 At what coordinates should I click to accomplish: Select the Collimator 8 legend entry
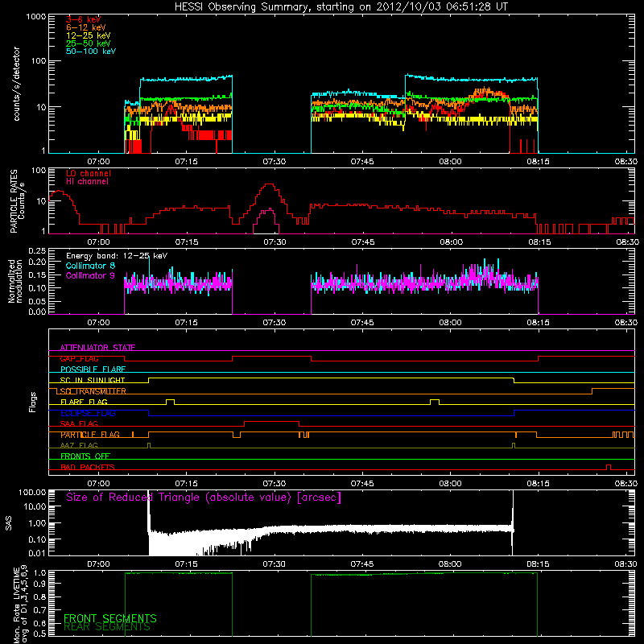90,266
